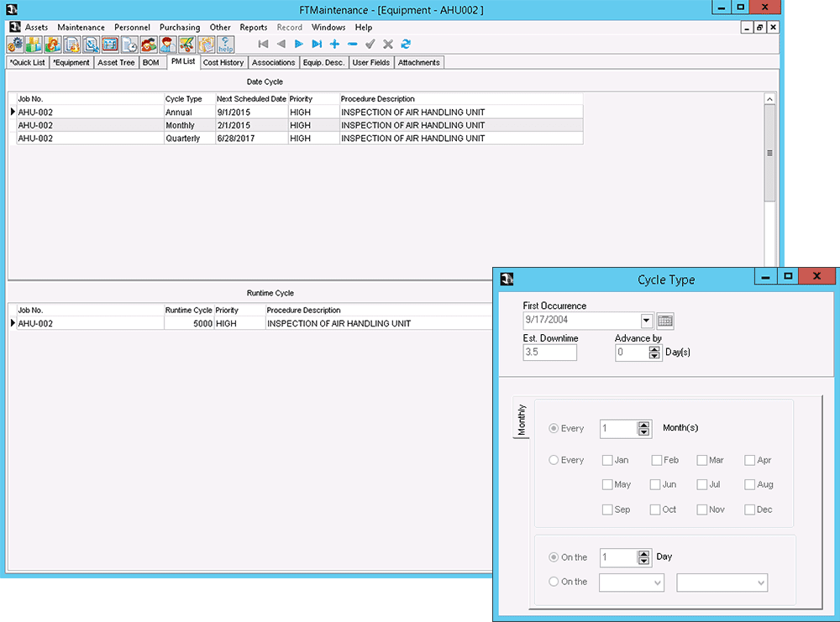Image resolution: width=840 pixels, height=622 pixels.
Task: Click the document with clock toolbar icon
Action: coord(129,44)
